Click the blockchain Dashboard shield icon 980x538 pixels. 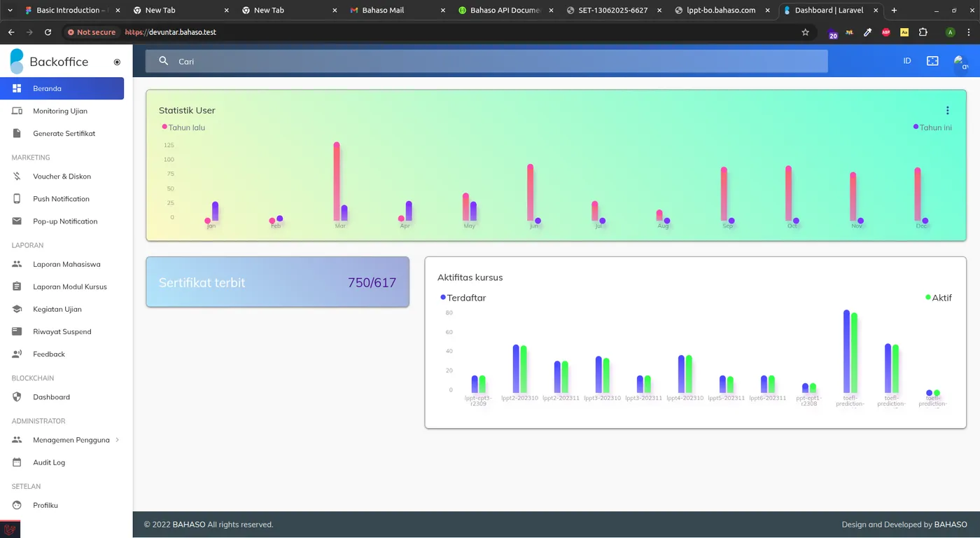tap(17, 397)
